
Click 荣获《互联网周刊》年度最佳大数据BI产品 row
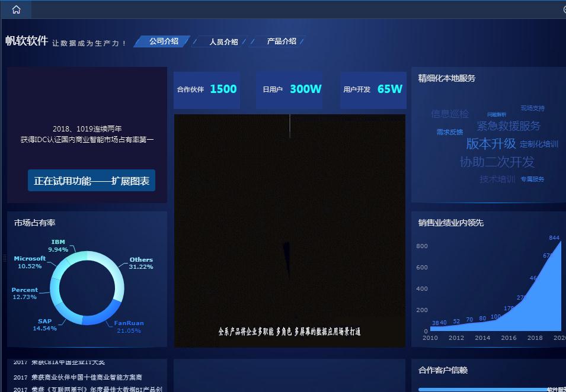88,389
